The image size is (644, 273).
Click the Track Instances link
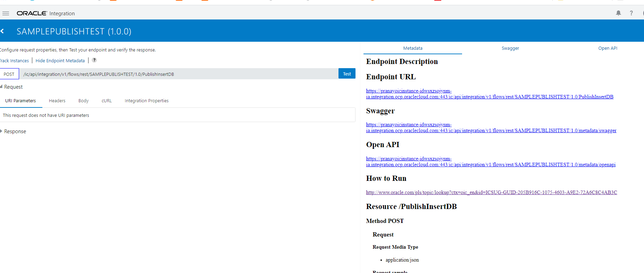pyautogui.click(x=14, y=61)
